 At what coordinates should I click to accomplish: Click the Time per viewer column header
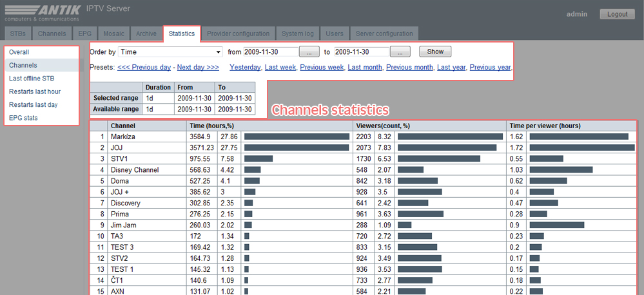572,126
